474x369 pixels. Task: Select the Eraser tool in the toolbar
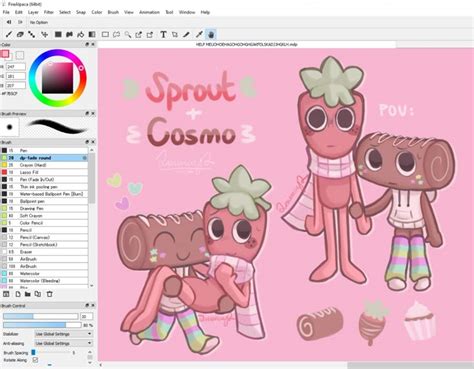point(20,34)
